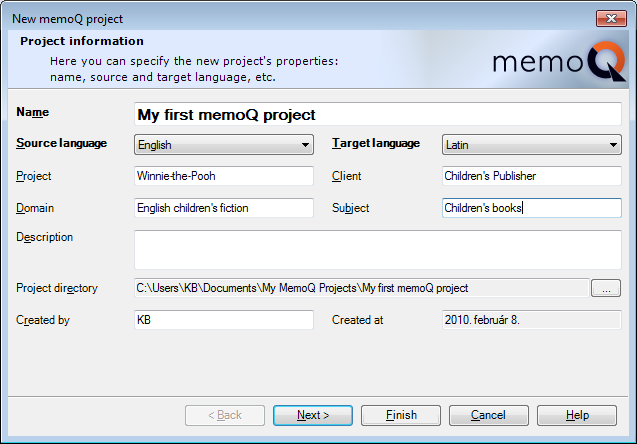Browse for project directory with ellipsis button

pyautogui.click(x=606, y=288)
